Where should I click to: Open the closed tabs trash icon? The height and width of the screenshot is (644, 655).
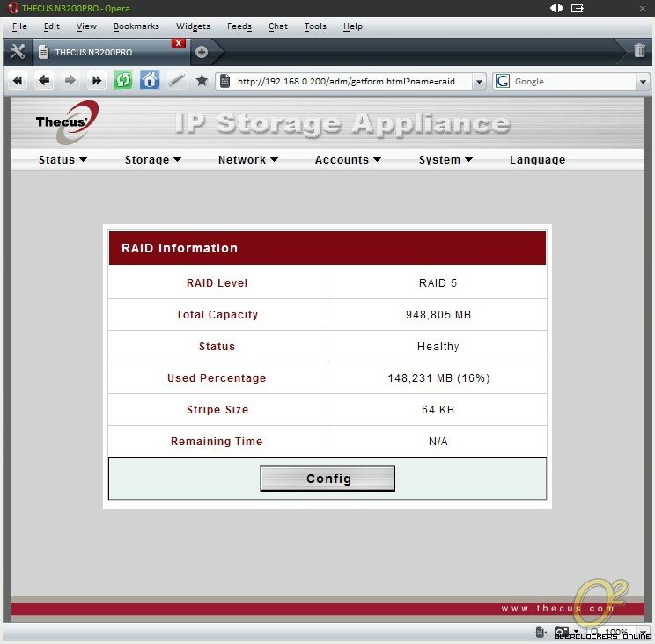639,50
